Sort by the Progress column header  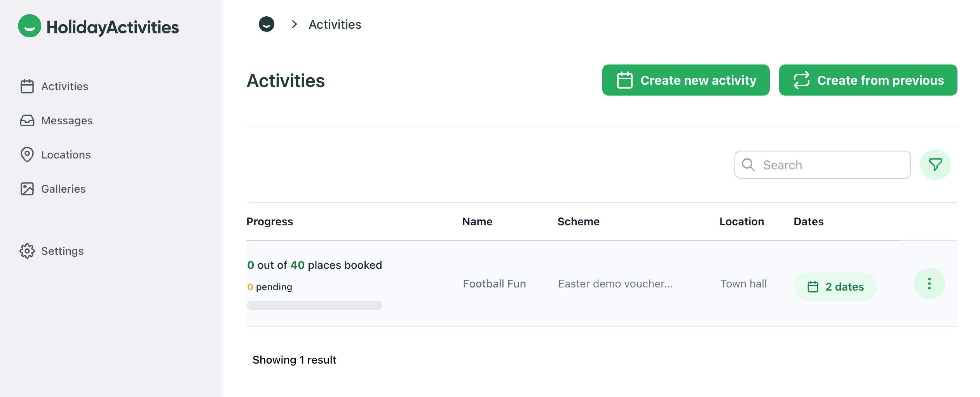[x=269, y=221]
